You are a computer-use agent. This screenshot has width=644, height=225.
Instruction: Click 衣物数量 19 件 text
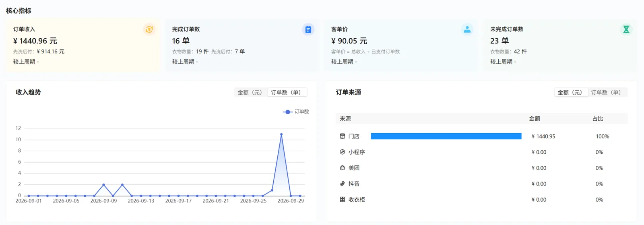point(190,52)
